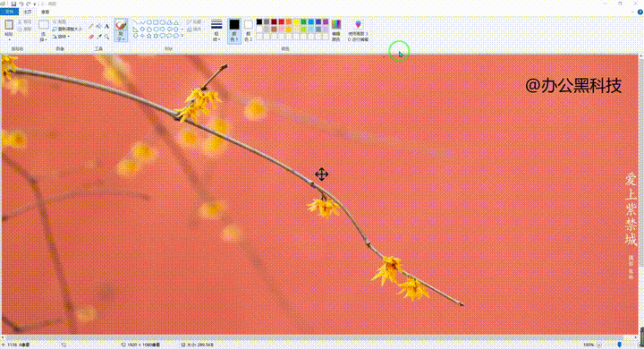Open the Brushes dropdown
644x349 pixels.
121,30
